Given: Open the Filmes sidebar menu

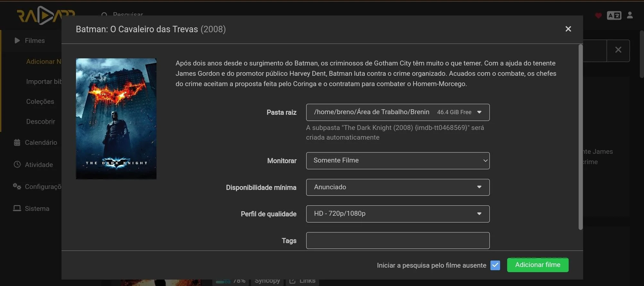Looking at the screenshot, I should coord(35,41).
